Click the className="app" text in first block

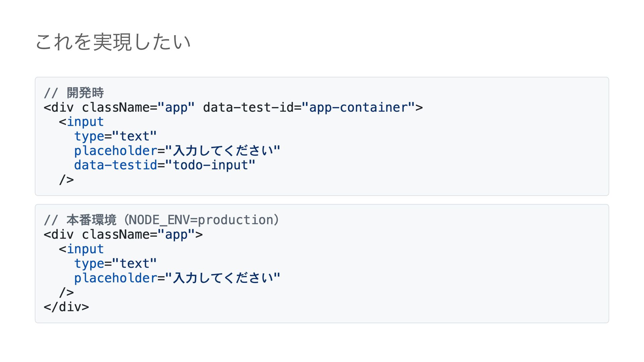138,108
